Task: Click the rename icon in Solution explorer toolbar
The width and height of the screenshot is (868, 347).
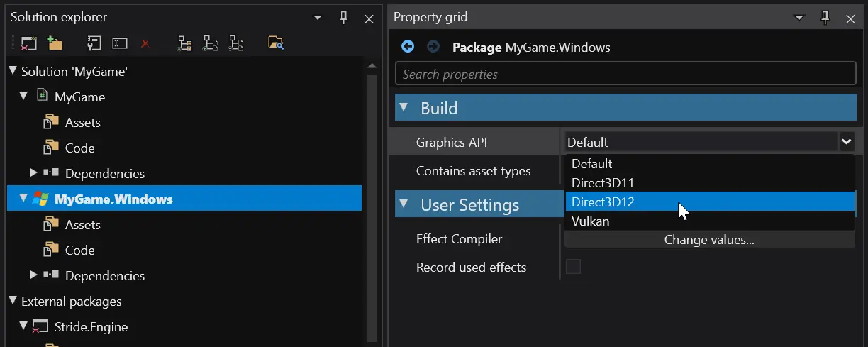Action: [x=120, y=43]
